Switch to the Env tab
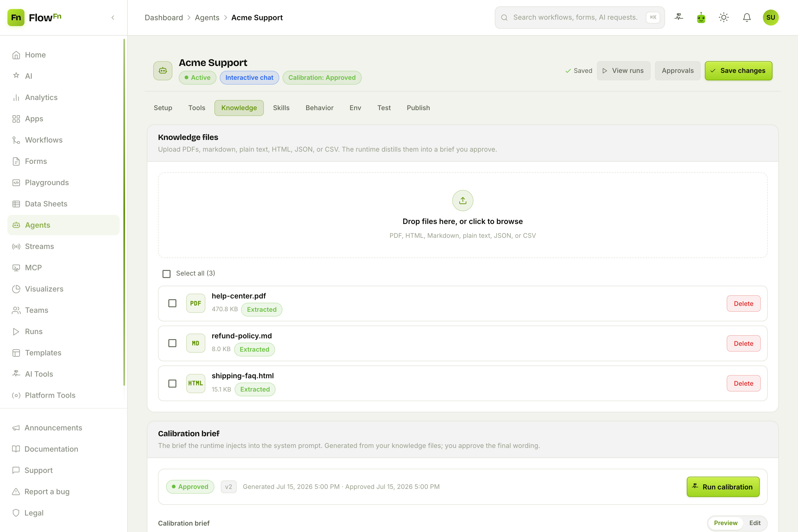 point(355,108)
